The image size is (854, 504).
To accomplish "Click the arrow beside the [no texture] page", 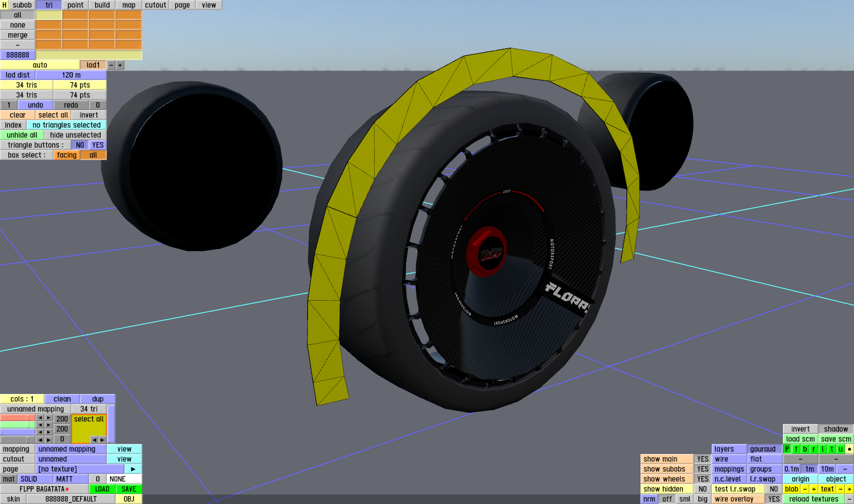I will pos(133,469).
